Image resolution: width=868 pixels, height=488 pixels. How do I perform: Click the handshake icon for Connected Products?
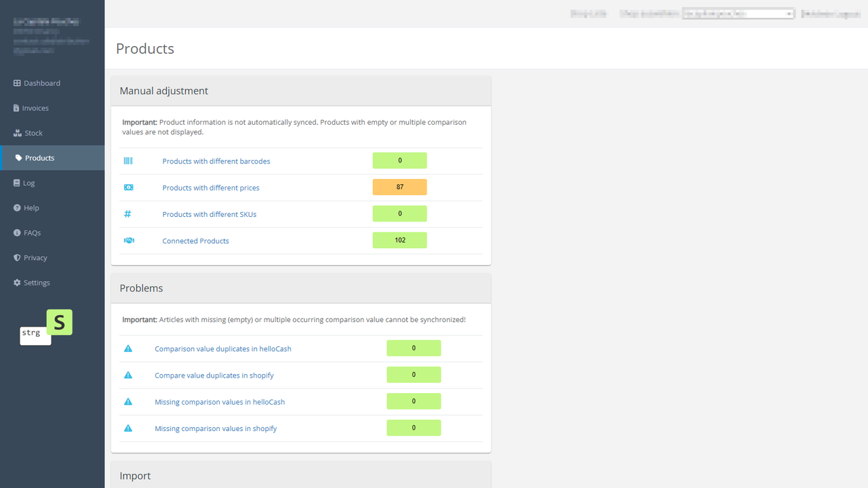coord(128,240)
